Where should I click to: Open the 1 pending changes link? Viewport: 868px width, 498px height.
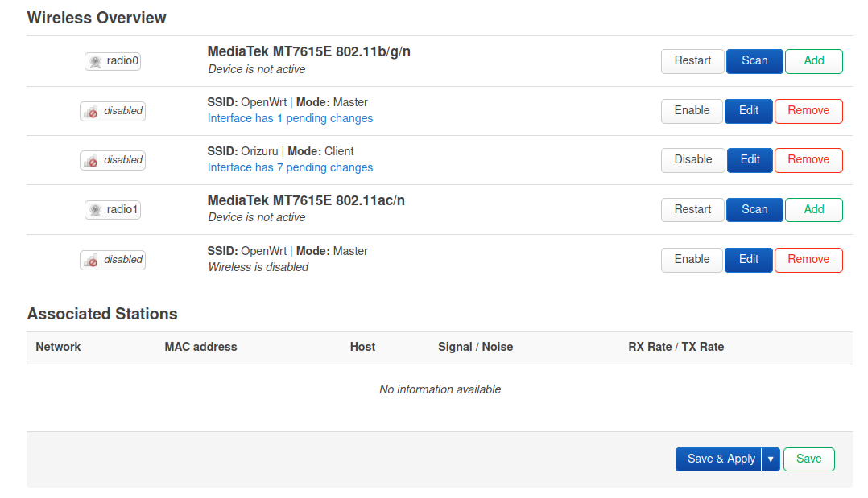point(290,118)
